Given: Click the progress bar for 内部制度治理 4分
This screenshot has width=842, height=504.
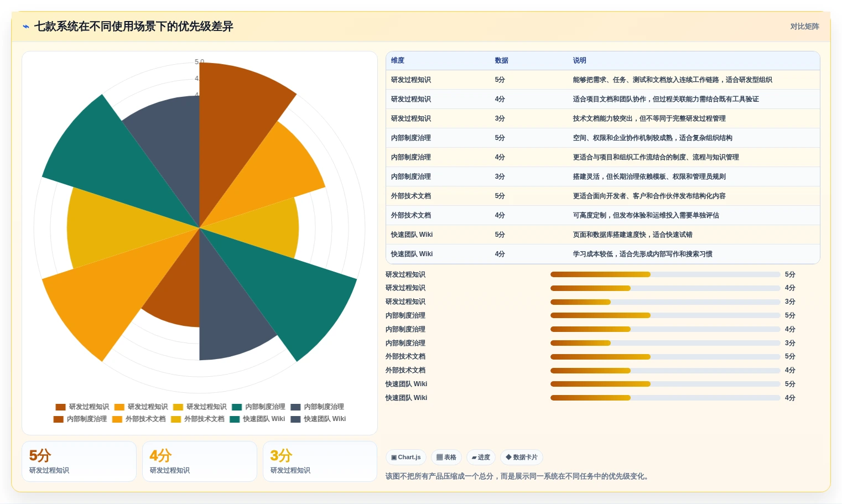Looking at the screenshot, I should pyautogui.click(x=666, y=329).
